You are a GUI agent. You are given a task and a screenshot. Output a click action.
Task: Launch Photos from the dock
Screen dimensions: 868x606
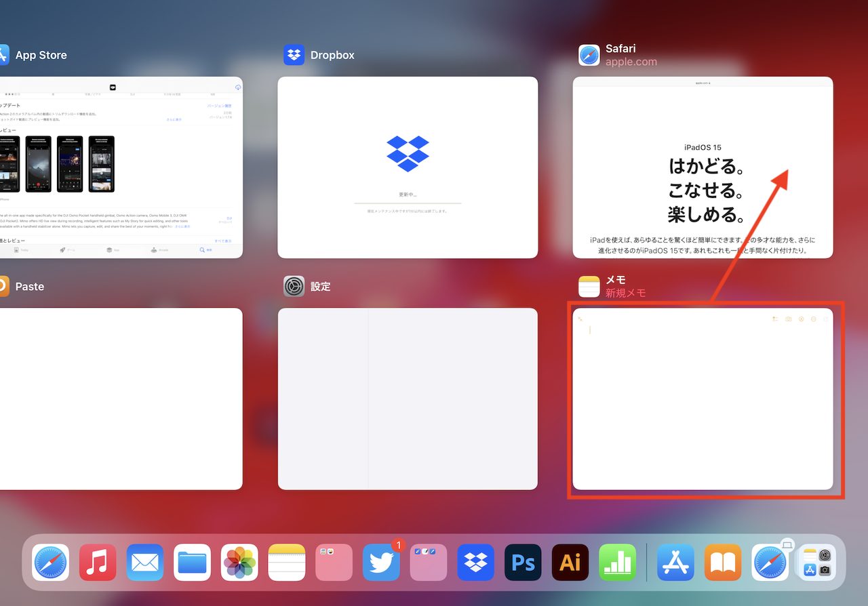click(239, 563)
